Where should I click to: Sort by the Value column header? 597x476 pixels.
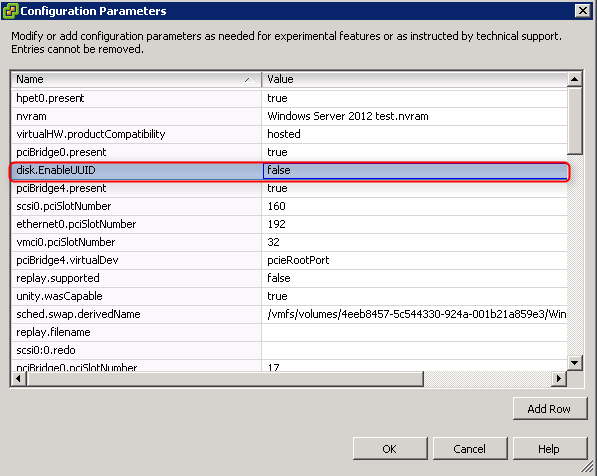(415, 79)
